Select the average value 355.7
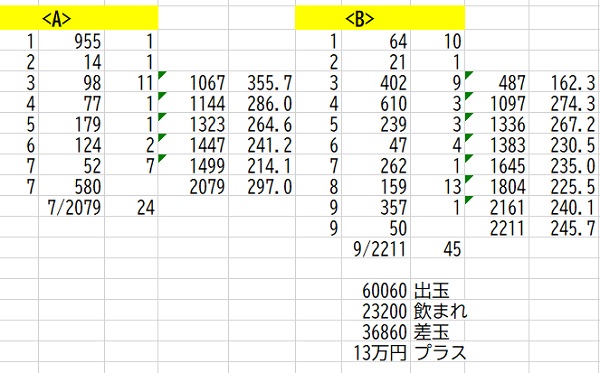The width and height of the screenshot is (600, 373). pos(262,82)
